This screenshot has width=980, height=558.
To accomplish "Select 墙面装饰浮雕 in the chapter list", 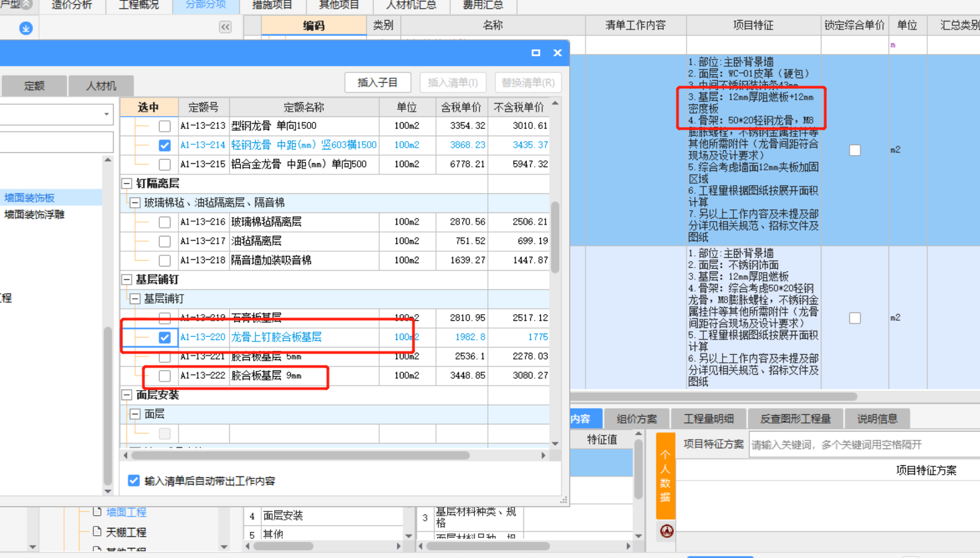I will coord(34,215).
